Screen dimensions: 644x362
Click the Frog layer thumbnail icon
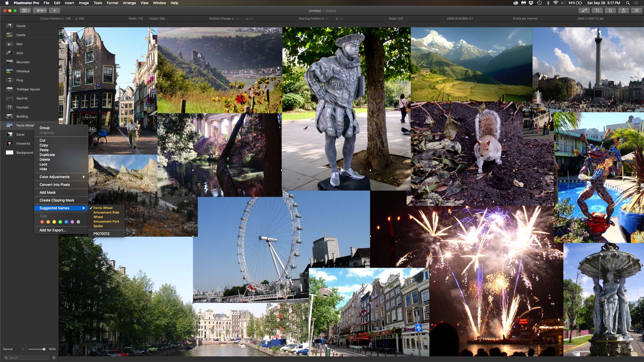10,80
